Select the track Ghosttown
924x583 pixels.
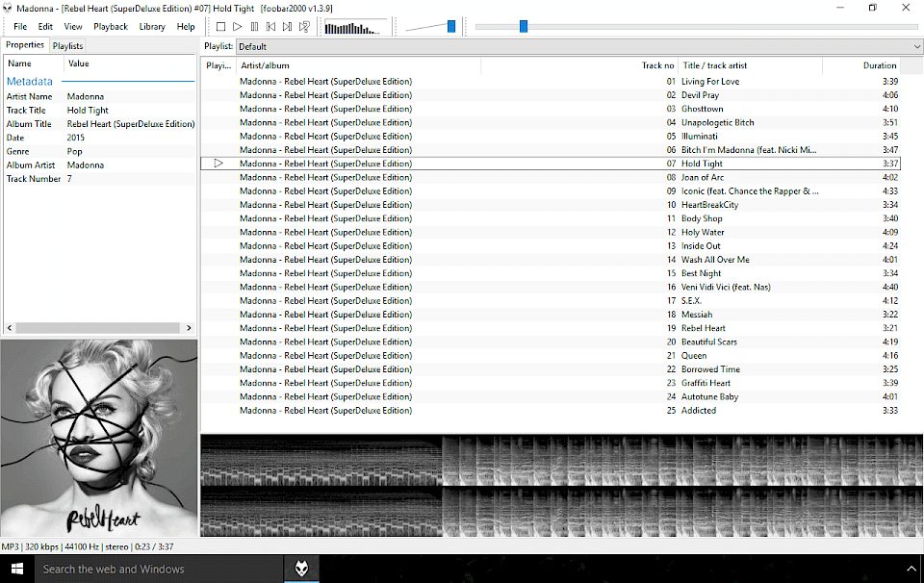[x=551, y=109]
